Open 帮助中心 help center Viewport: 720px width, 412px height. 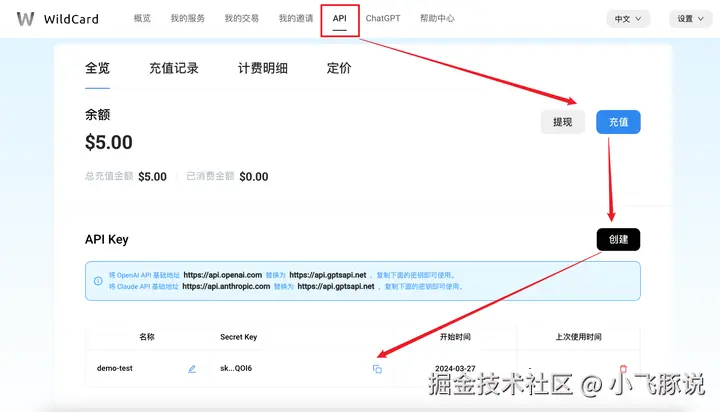(437, 18)
